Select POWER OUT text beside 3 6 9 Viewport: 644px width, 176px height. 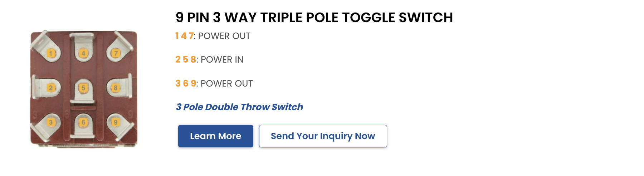[227, 84]
